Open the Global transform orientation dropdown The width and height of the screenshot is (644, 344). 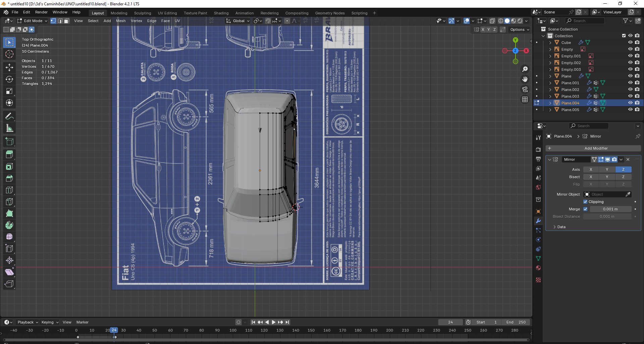coord(238,21)
